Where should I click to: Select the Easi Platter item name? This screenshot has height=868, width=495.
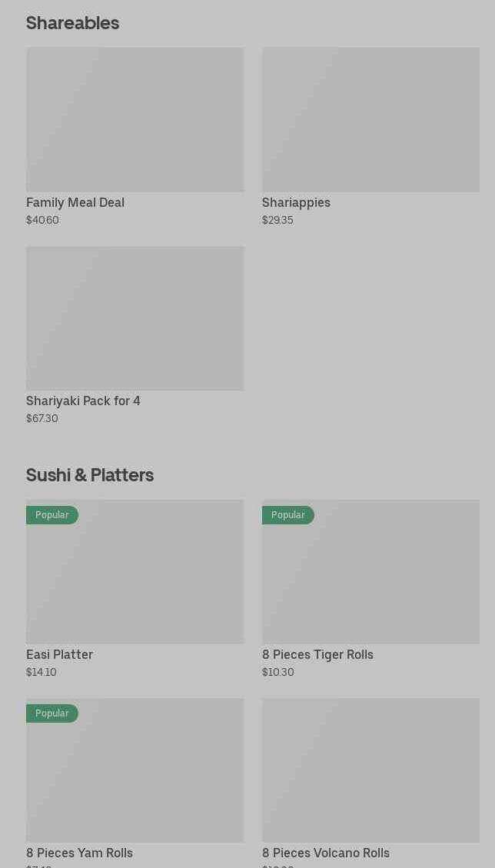click(x=59, y=655)
